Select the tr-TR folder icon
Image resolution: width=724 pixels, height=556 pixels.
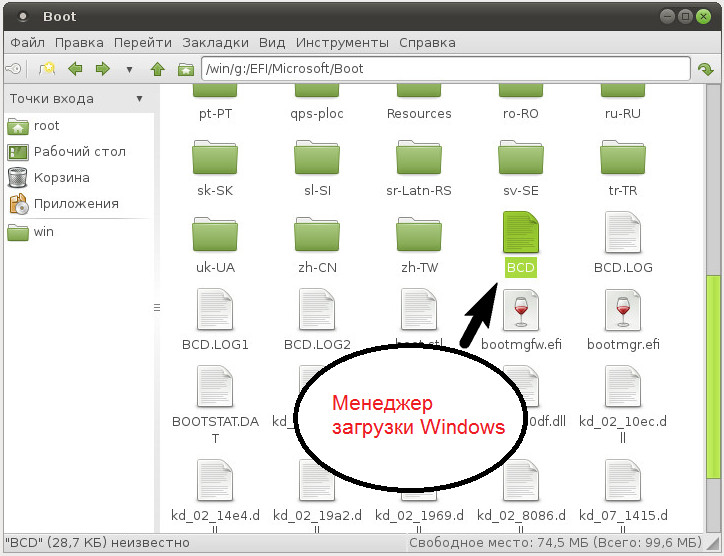(x=623, y=157)
